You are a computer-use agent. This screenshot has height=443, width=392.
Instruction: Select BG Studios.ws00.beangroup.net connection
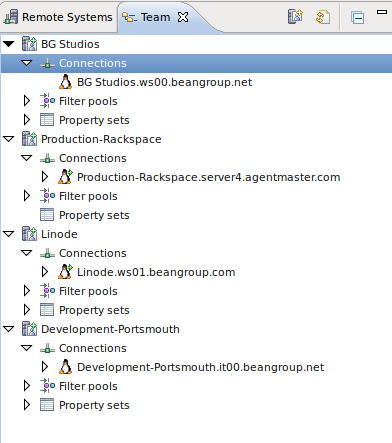(x=165, y=82)
